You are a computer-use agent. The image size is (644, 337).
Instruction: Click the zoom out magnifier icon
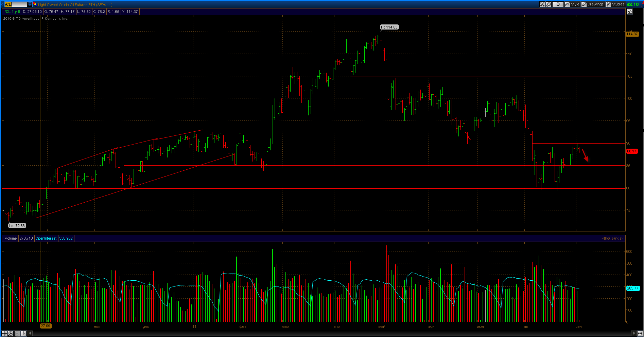[x=17, y=333]
